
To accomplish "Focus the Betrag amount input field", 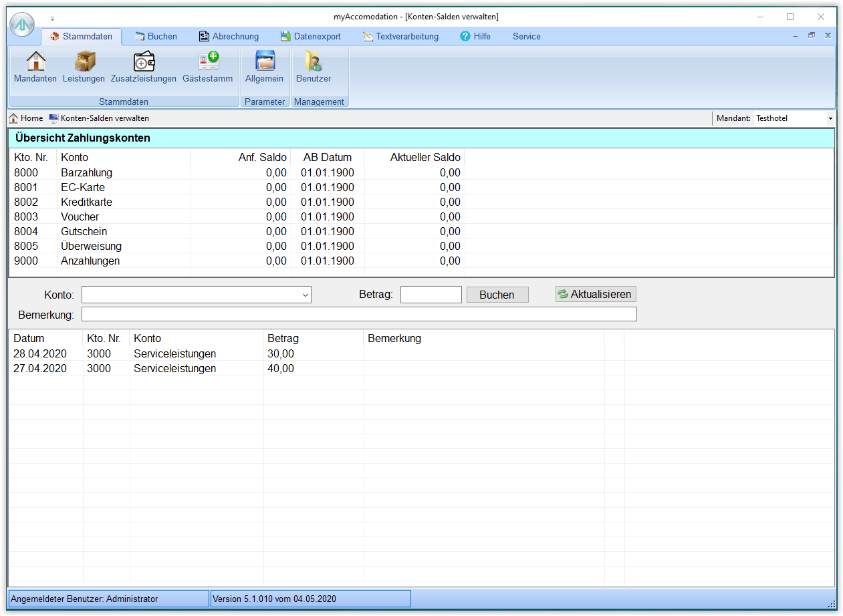I will point(431,295).
